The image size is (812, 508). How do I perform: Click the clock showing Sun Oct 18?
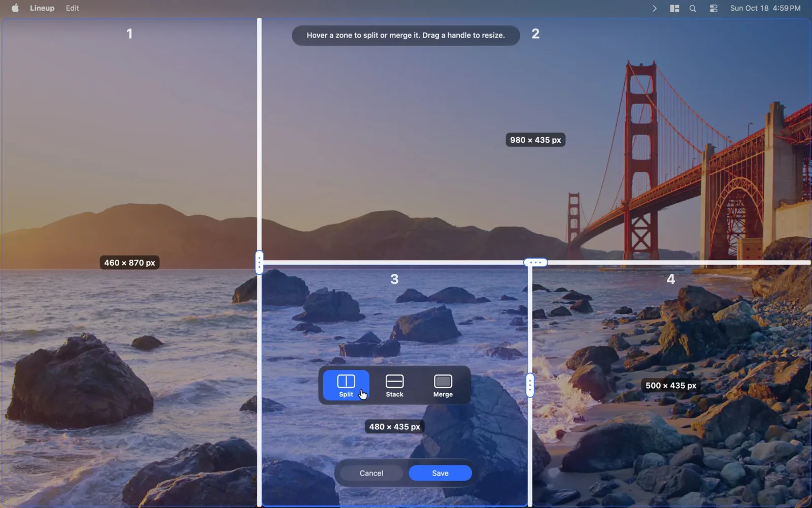point(765,8)
